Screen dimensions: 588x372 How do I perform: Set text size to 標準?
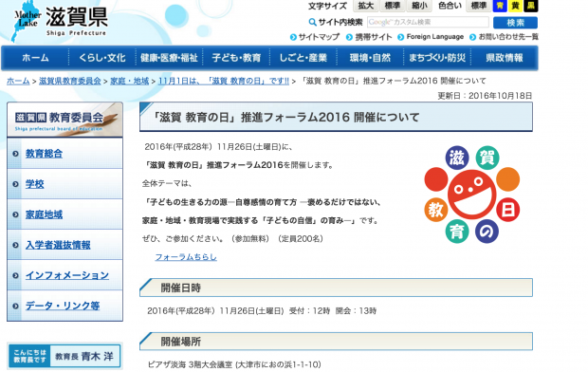[x=393, y=6]
